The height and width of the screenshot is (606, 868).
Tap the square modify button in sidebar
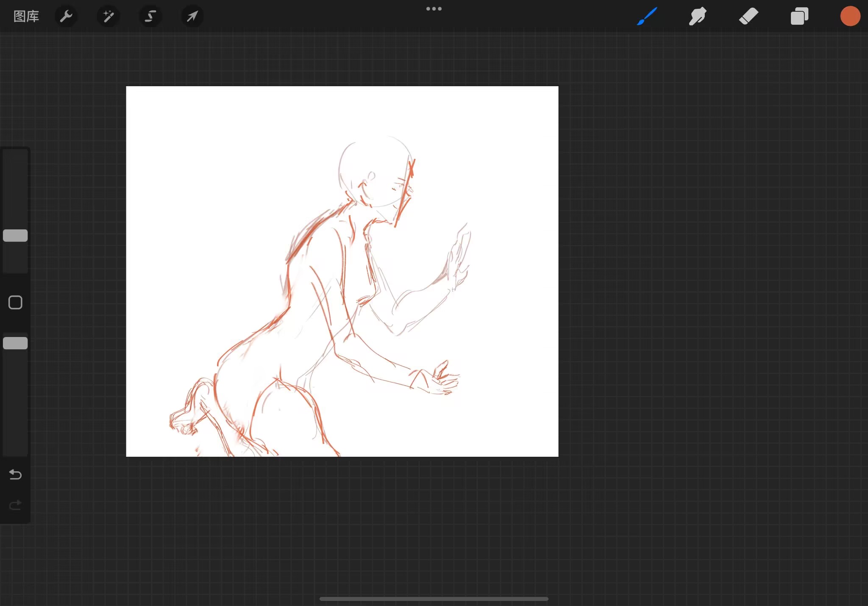click(x=15, y=303)
